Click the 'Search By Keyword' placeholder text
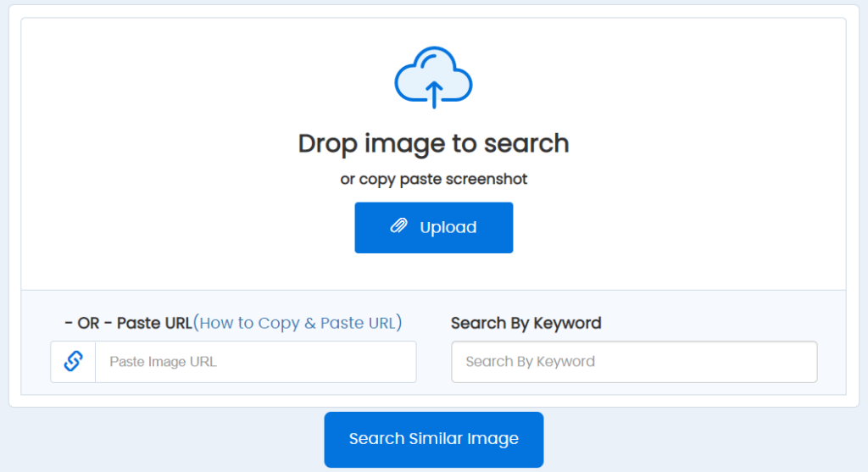This screenshot has width=868, height=472. pyautogui.click(x=530, y=362)
